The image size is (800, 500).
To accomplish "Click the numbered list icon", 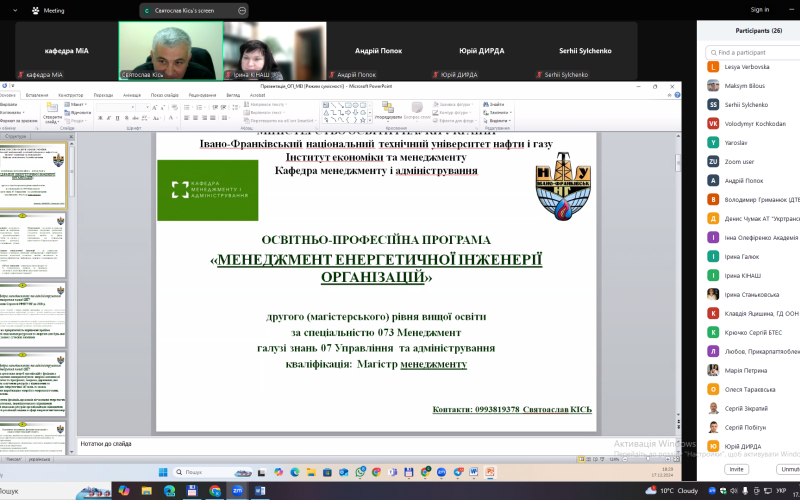I will 199,107.
